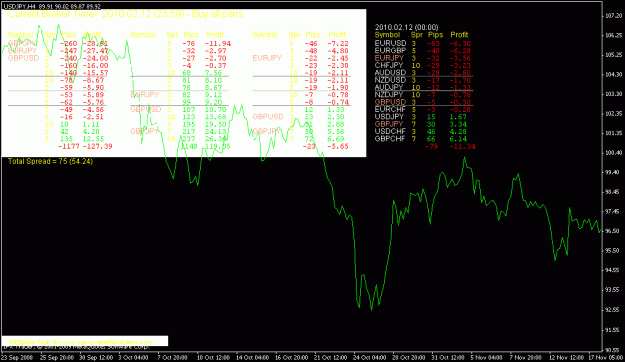Click NZDJPY symbol in the black table
The height and width of the screenshot is (362, 625).
point(389,95)
